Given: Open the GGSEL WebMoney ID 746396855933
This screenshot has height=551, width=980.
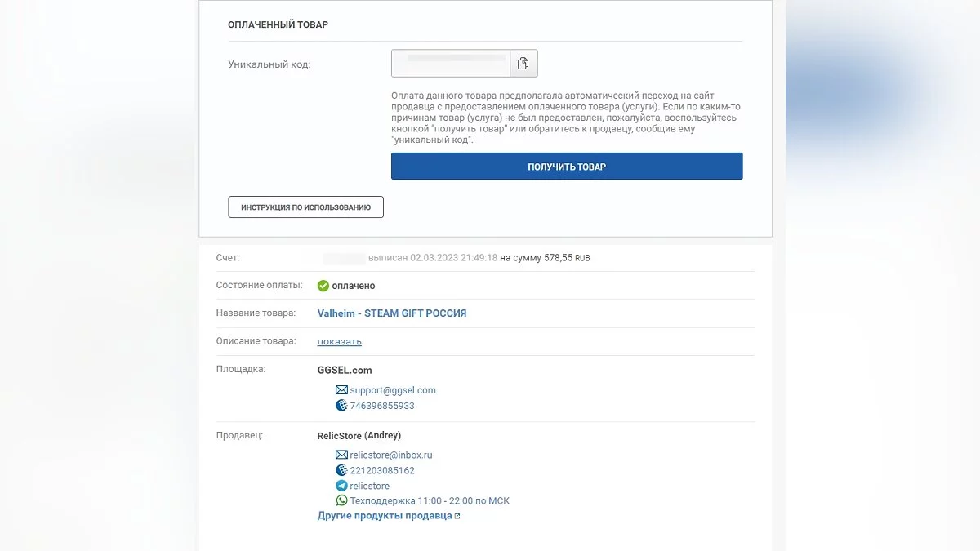Looking at the screenshot, I should 382,406.
